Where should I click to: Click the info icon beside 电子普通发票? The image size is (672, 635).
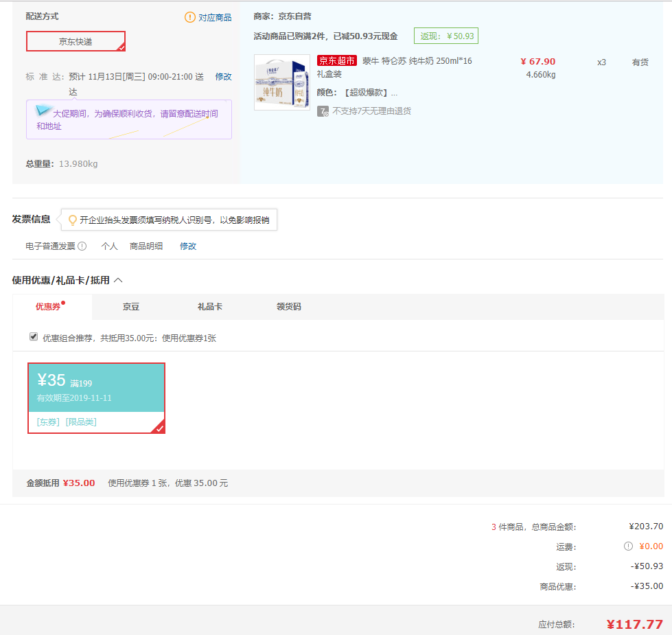point(82,246)
